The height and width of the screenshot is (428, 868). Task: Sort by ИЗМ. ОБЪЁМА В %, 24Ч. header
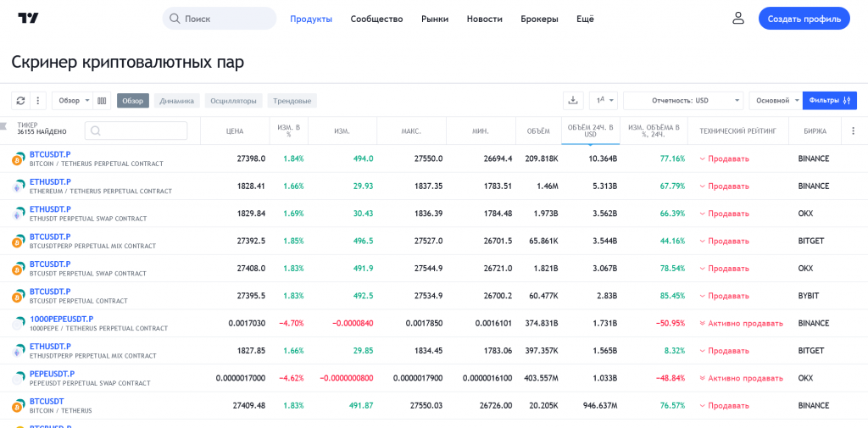pyautogui.click(x=654, y=131)
